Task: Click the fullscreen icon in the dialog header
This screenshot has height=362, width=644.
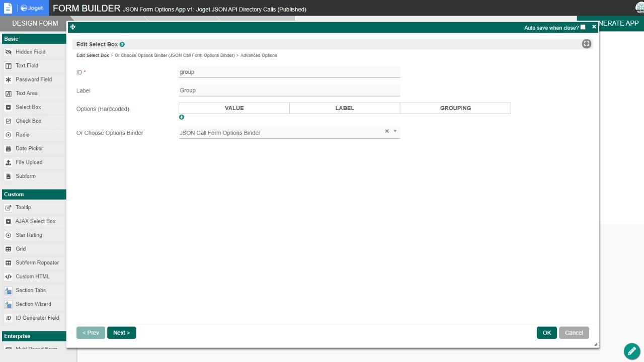Action: (586, 44)
